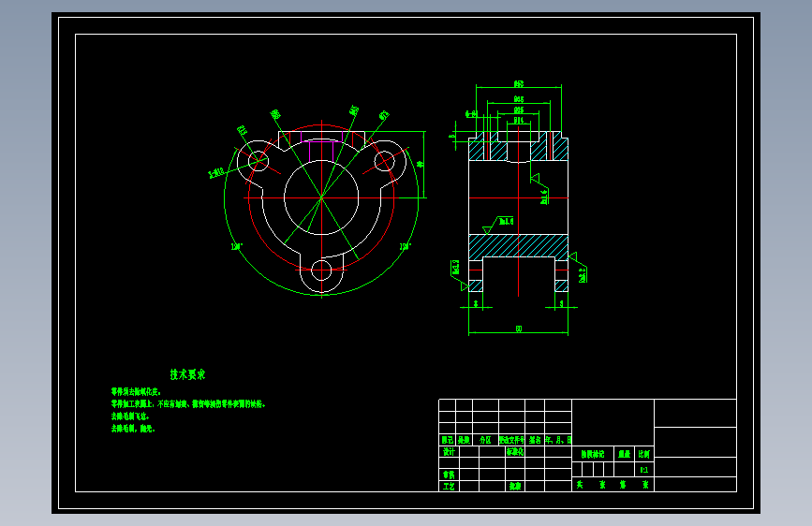Click the '年、月、日' title block cell

coord(558,440)
